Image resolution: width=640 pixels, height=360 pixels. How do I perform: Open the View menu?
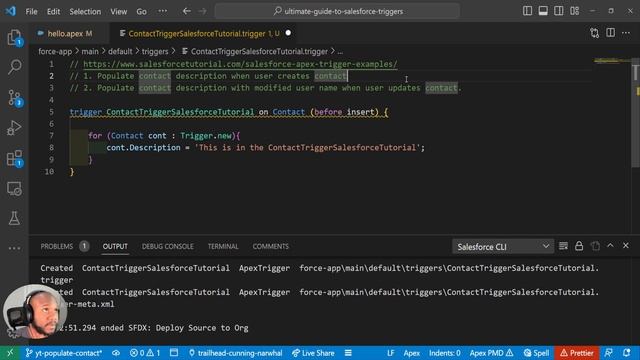(118, 11)
